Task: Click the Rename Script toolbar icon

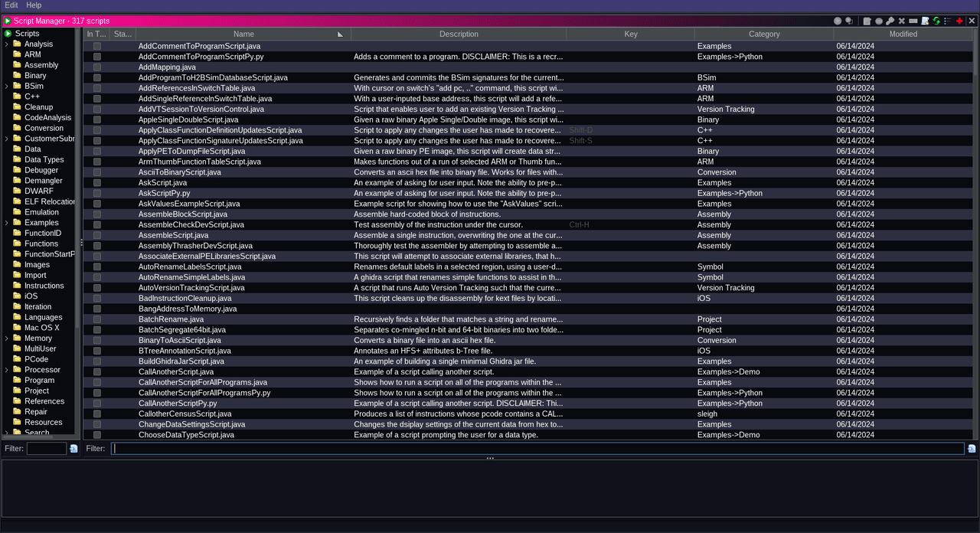Action: 913,21
